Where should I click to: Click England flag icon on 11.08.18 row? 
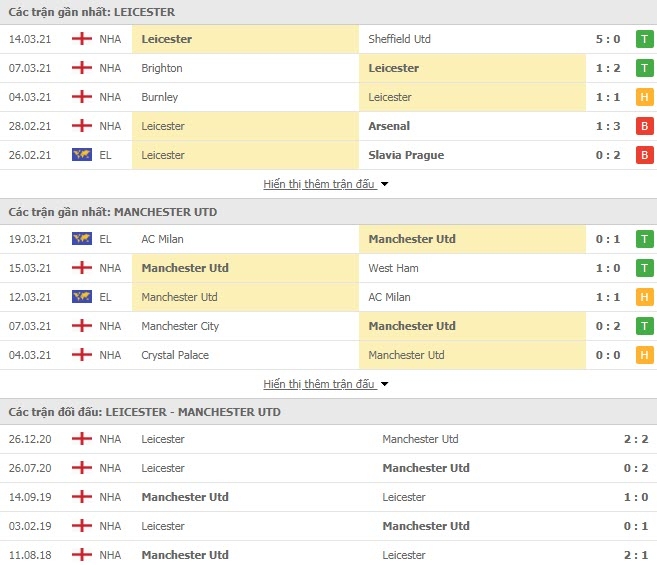click(82, 555)
